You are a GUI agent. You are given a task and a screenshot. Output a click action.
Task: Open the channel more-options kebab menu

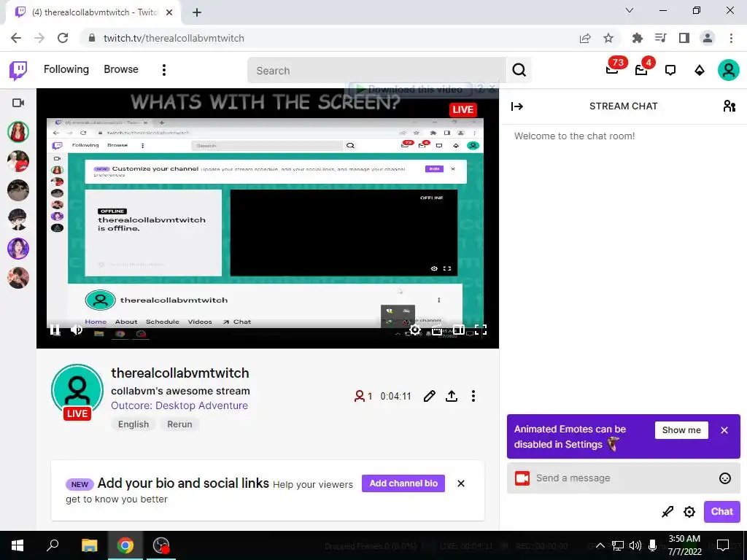pos(473,396)
